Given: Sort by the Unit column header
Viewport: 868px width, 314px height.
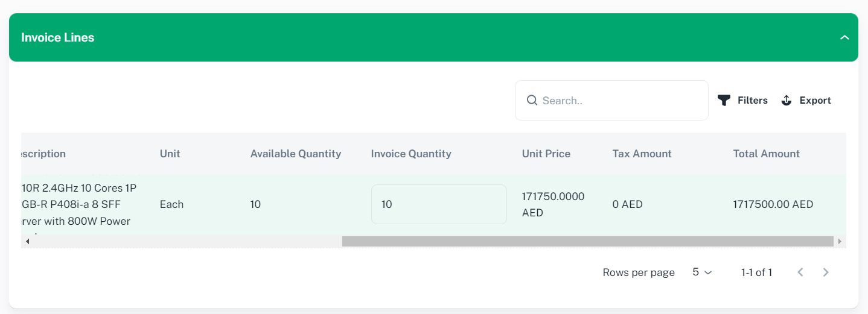Looking at the screenshot, I should pos(170,154).
